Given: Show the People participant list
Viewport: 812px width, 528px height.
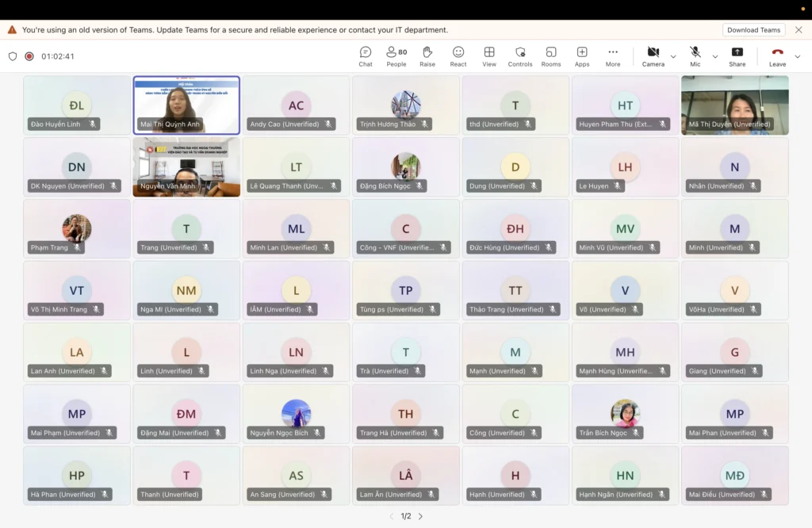Looking at the screenshot, I should (x=396, y=56).
